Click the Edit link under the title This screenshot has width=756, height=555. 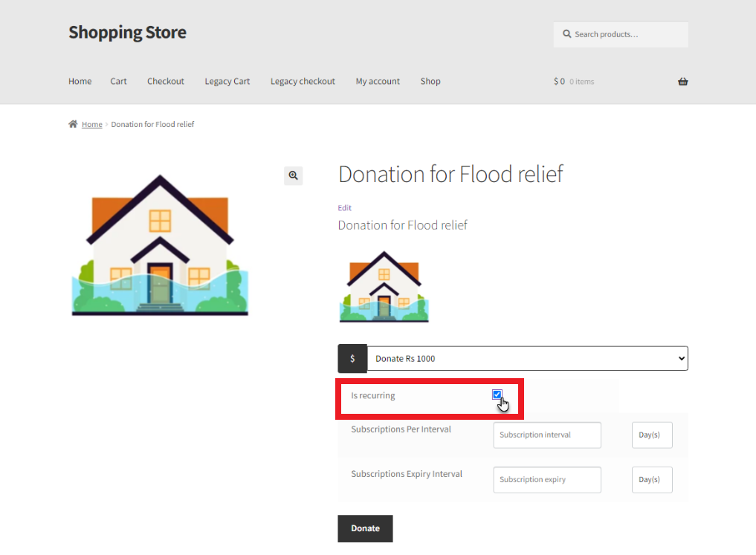click(344, 207)
